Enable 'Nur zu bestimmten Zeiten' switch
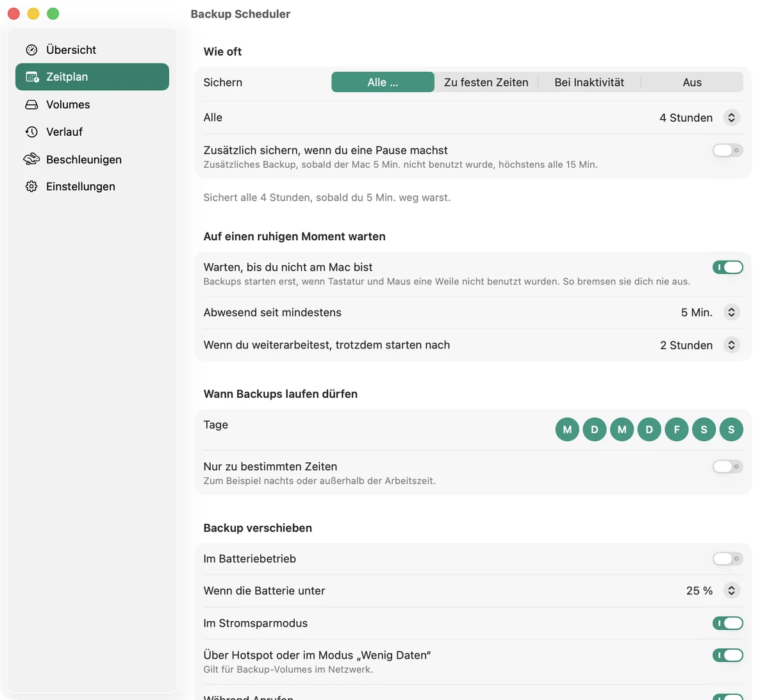The width and height of the screenshot is (769, 700). (728, 466)
